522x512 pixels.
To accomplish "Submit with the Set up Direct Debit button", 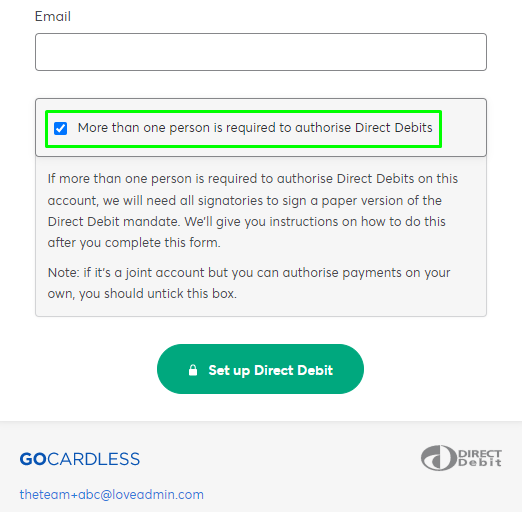I will pyautogui.click(x=260, y=369).
